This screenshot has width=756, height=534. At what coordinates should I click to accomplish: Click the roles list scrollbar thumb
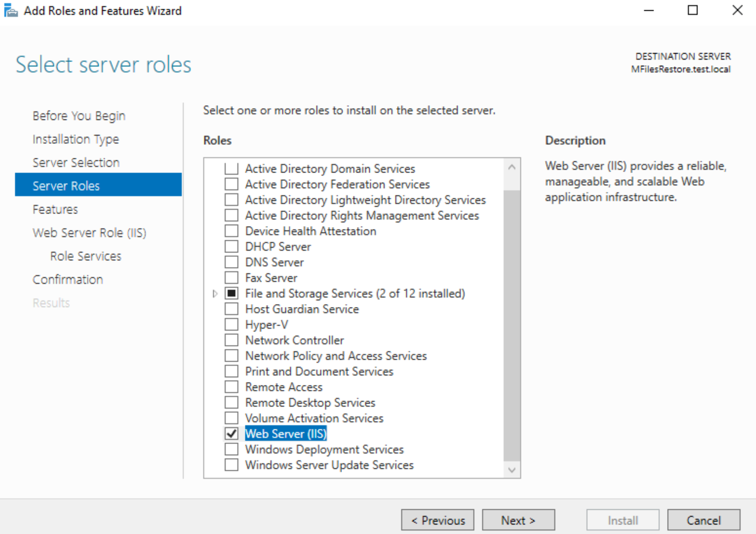coord(512,326)
